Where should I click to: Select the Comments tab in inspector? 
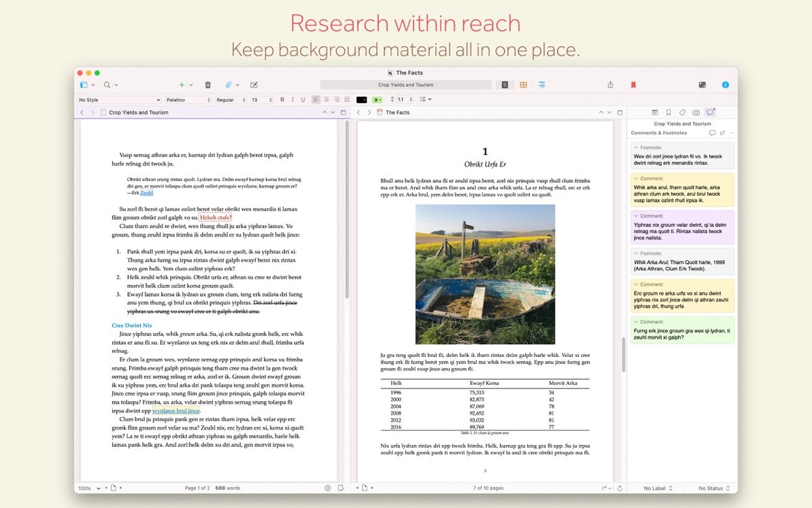tap(710, 112)
